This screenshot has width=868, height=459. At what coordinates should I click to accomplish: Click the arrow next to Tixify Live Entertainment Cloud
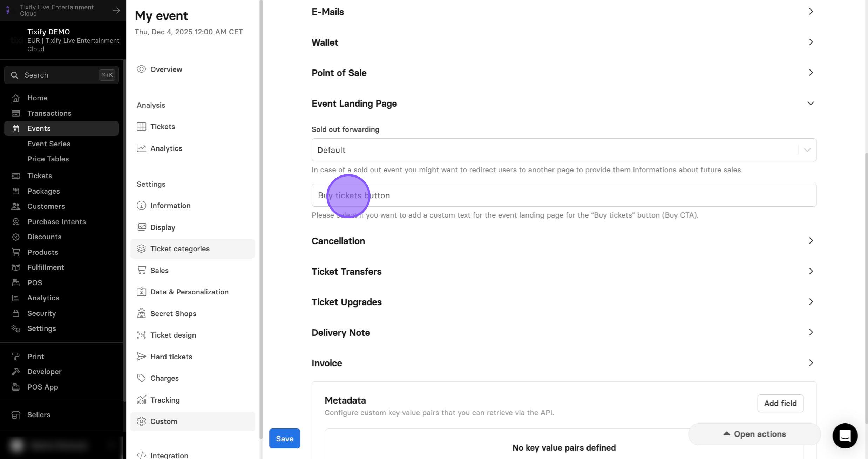(x=116, y=11)
